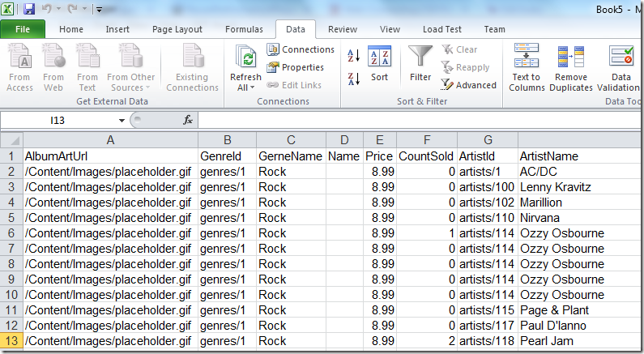This screenshot has height=354, width=644.
Task: Select column F header
Action: 427,140
